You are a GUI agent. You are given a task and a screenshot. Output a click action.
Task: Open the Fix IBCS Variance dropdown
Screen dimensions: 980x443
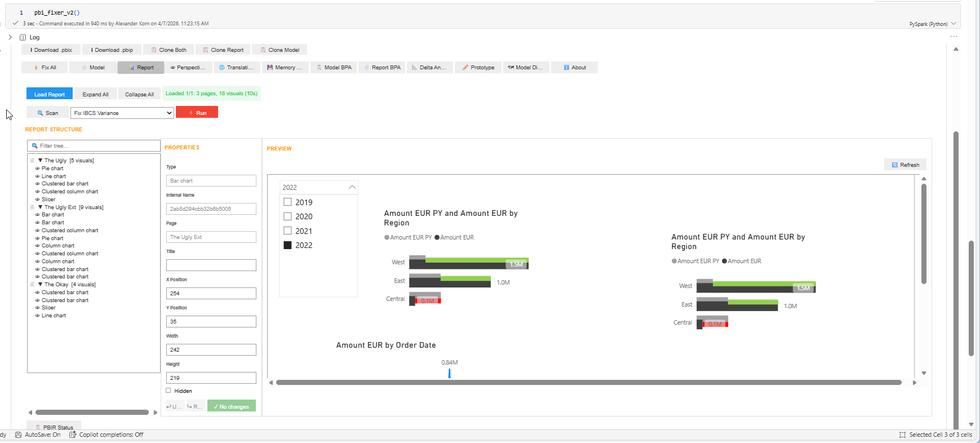(122, 113)
